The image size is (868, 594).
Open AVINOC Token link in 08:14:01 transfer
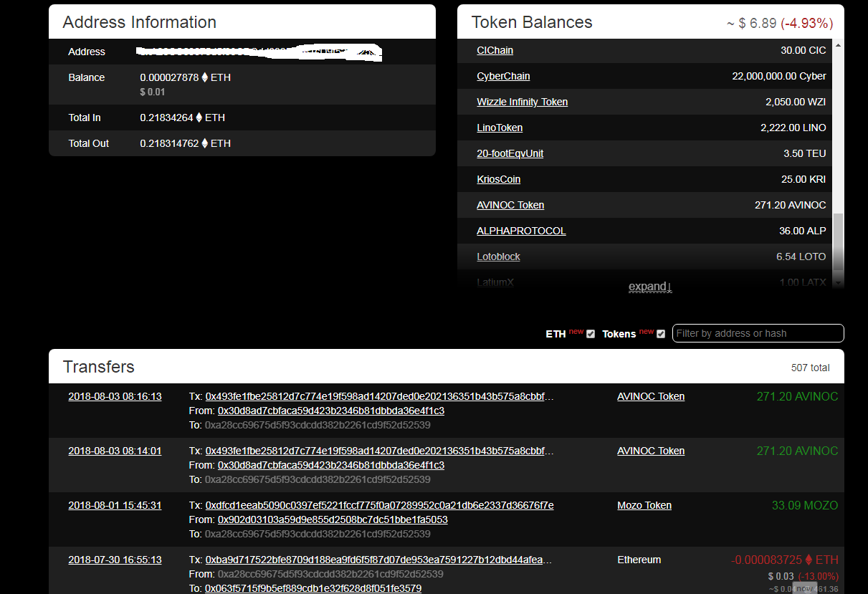tap(651, 451)
